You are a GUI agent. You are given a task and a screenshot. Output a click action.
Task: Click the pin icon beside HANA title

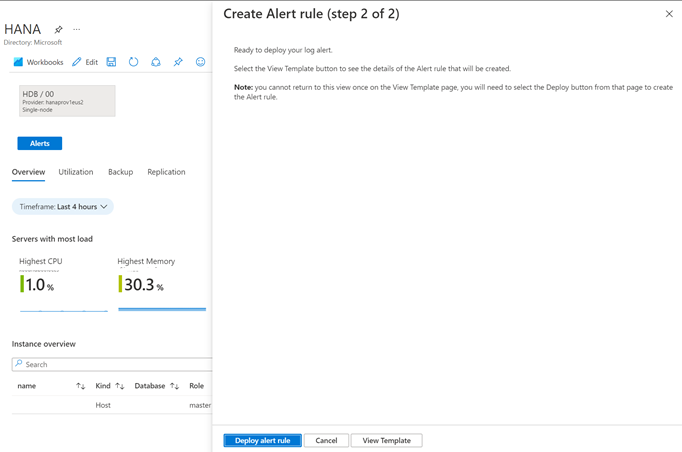[x=58, y=30]
